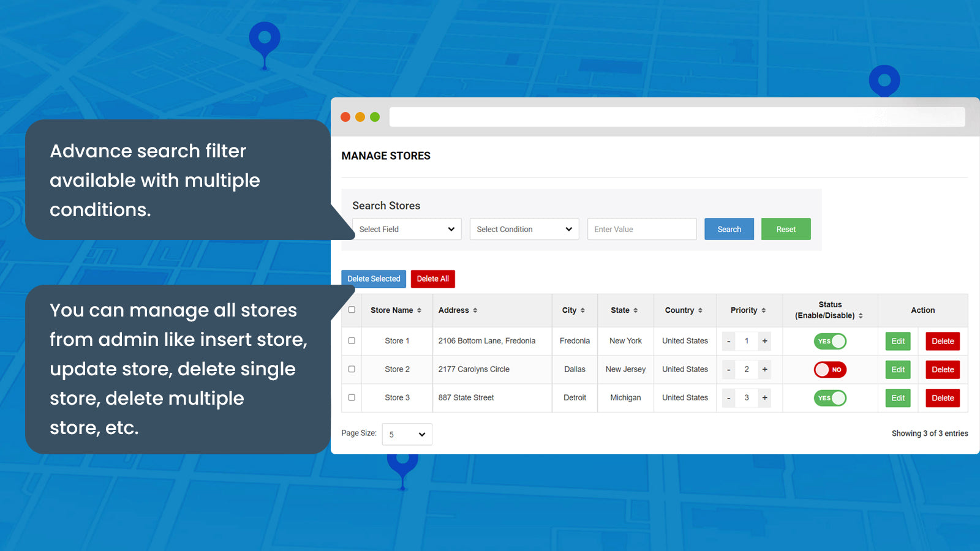Open the Select Field dropdown

pos(407,229)
